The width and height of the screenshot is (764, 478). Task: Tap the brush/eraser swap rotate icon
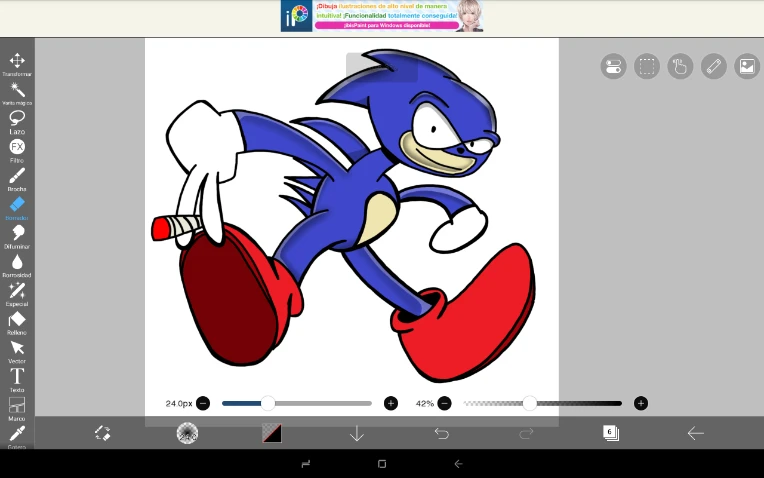pos(103,433)
